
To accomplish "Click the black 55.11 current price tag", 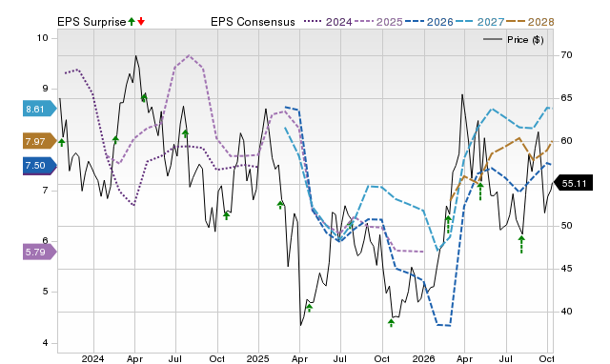I will tap(573, 183).
